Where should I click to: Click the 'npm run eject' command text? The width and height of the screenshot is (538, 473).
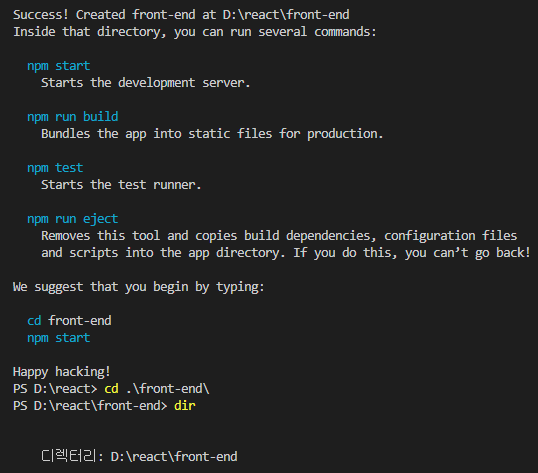73,219
